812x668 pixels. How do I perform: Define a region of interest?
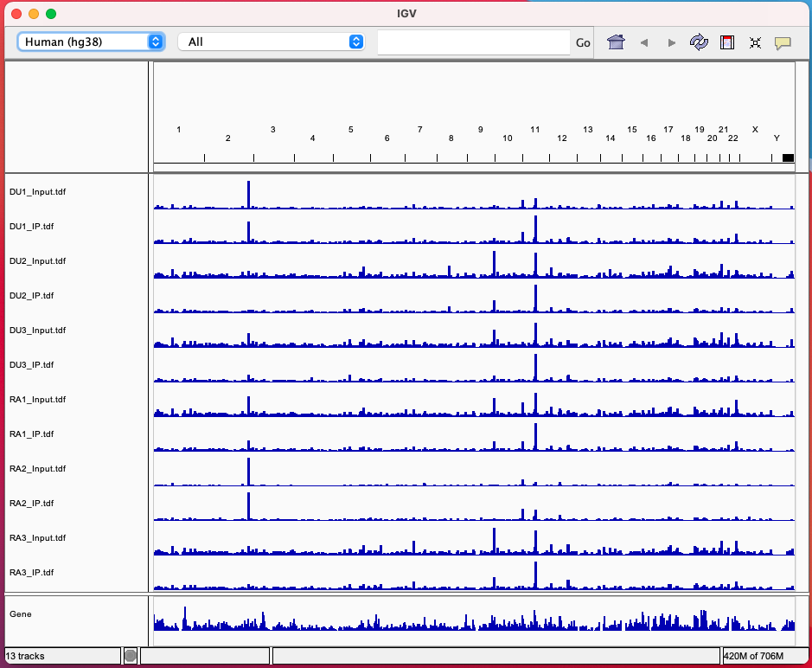(x=727, y=42)
